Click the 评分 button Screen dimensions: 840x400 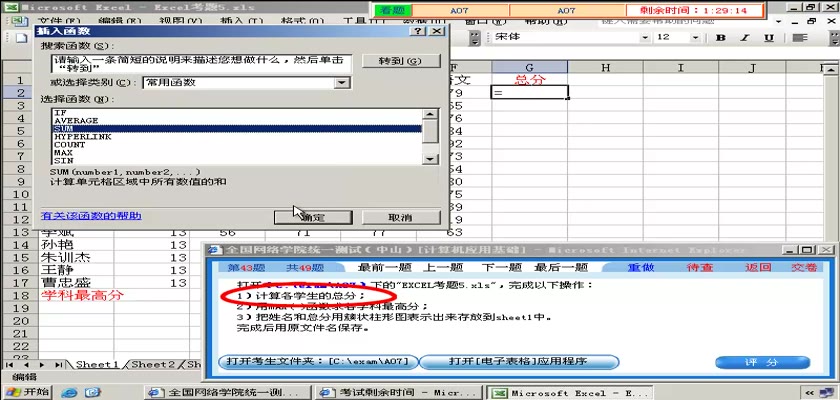pos(762,363)
